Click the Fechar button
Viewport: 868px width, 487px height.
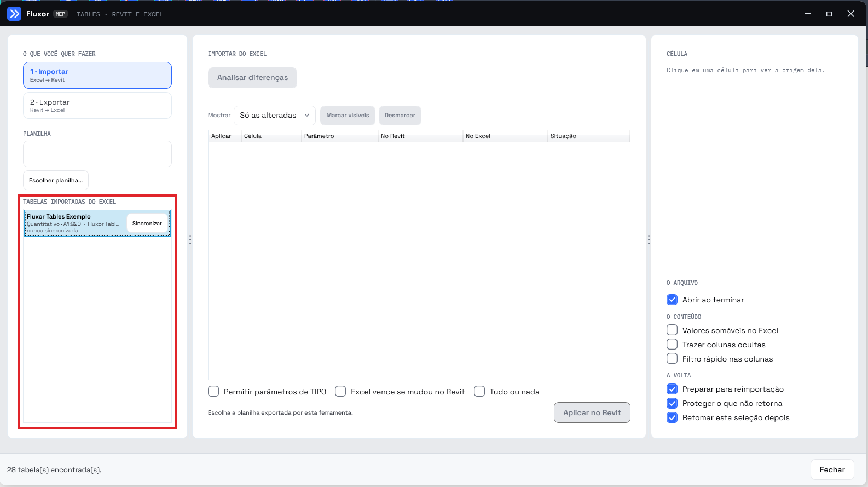pyautogui.click(x=832, y=469)
